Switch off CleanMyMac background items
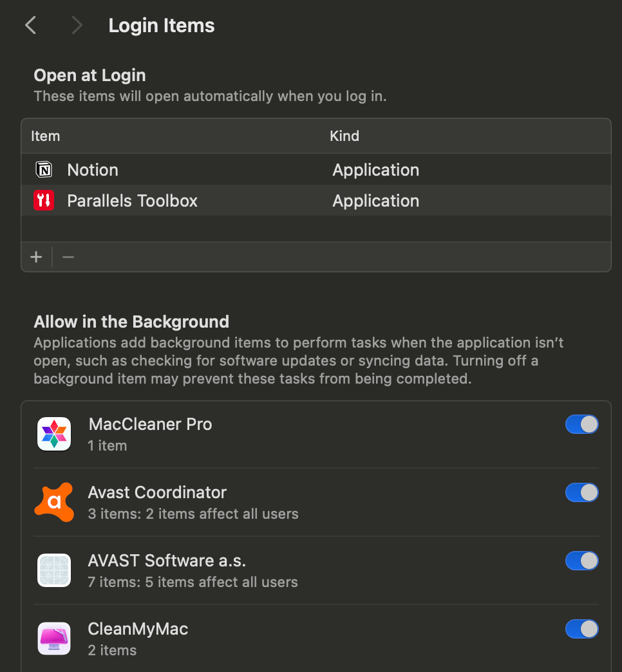Screen dimensions: 622x672 click(581, 629)
